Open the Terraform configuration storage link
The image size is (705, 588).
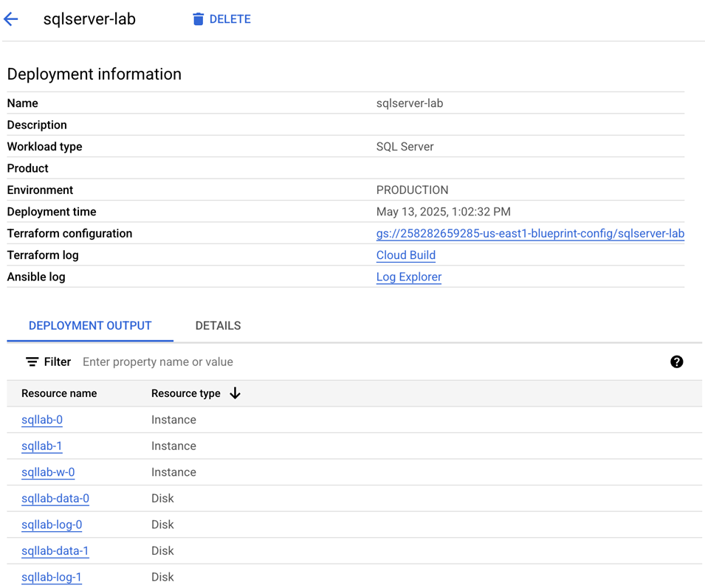(530, 233)
